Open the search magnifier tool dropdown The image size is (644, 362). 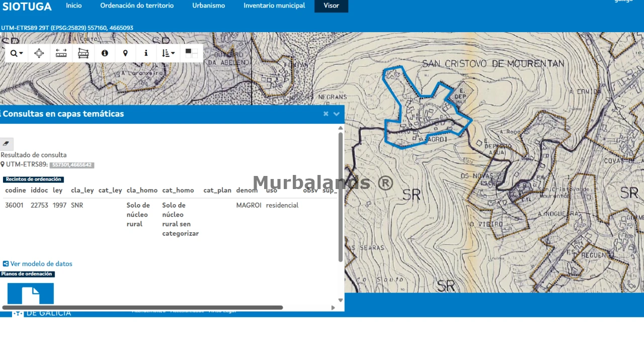point(17,53)
